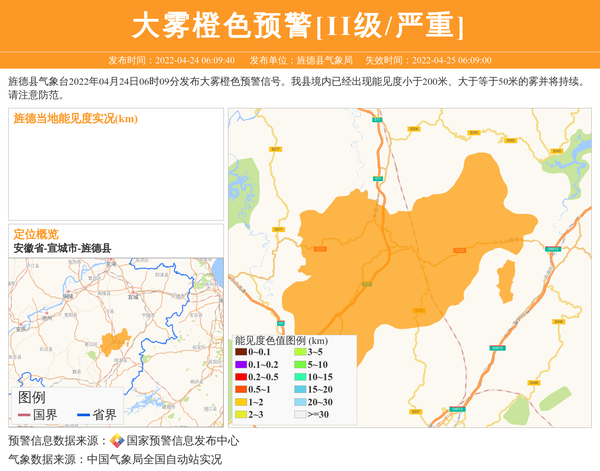Screen dimensions: 600x471
Task: Select the 20~30 km light blue swatch
Action: pos(299,402)
